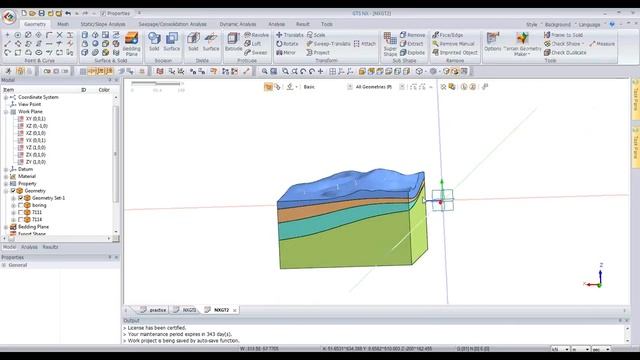Select the Mirror transform tool
640x360 pixels.
[286, 53]
